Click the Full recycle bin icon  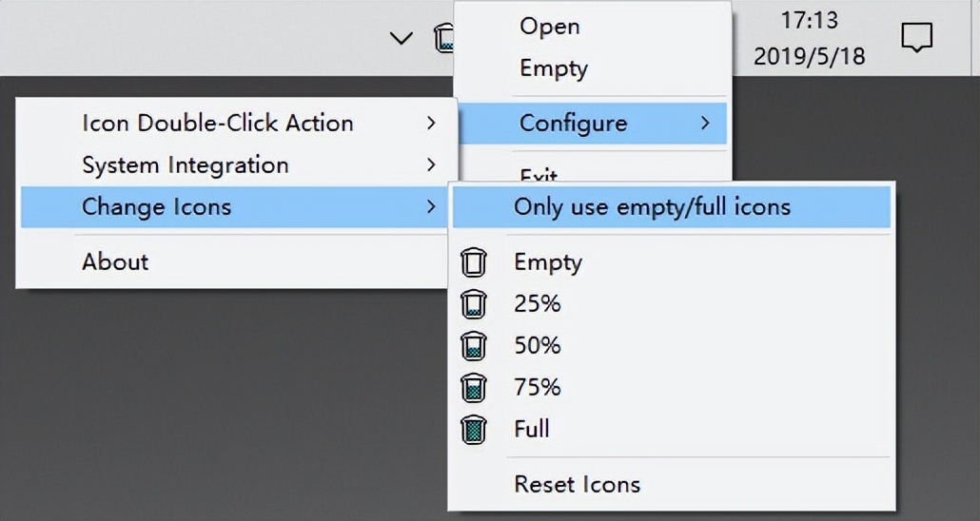pyautogui.click(x=473, y=429)
